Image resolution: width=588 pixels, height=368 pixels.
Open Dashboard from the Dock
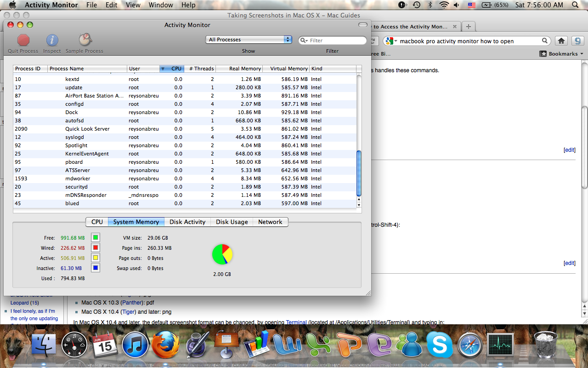[74, 345]
